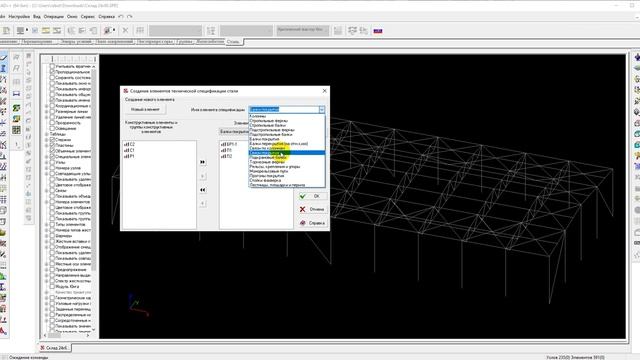640x360 pixels.
Task: Click the document icon at toolbar start
Action: pyautogui.click(x=7, y=31)
